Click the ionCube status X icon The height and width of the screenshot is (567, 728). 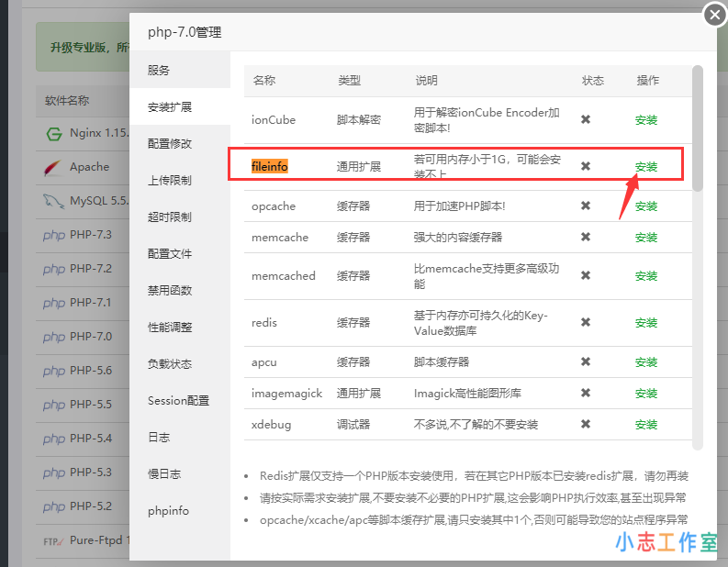coord(586,119)
